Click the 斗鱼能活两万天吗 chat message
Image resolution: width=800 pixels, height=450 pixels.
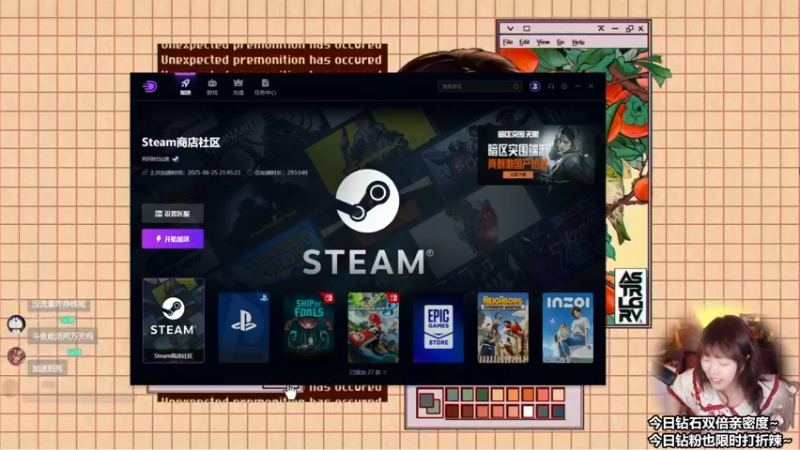coord(62,336)
